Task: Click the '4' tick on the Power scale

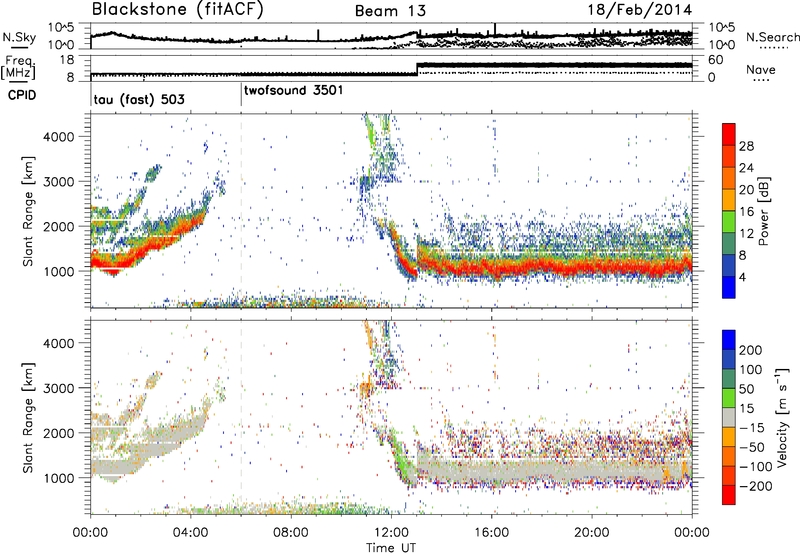Action: point(743,277)
